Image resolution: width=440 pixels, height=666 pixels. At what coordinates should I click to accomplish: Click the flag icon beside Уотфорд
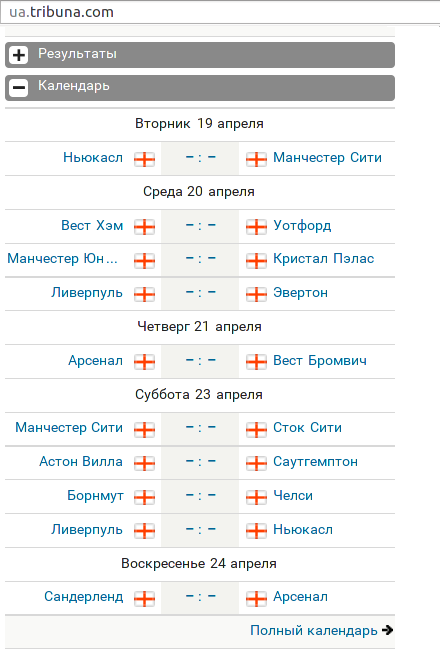[257, 226]
